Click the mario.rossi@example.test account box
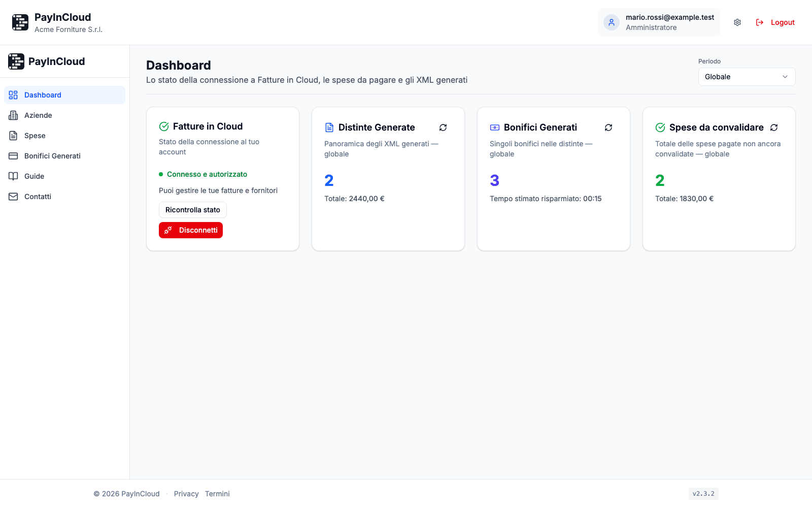 [x=659, y=22]
